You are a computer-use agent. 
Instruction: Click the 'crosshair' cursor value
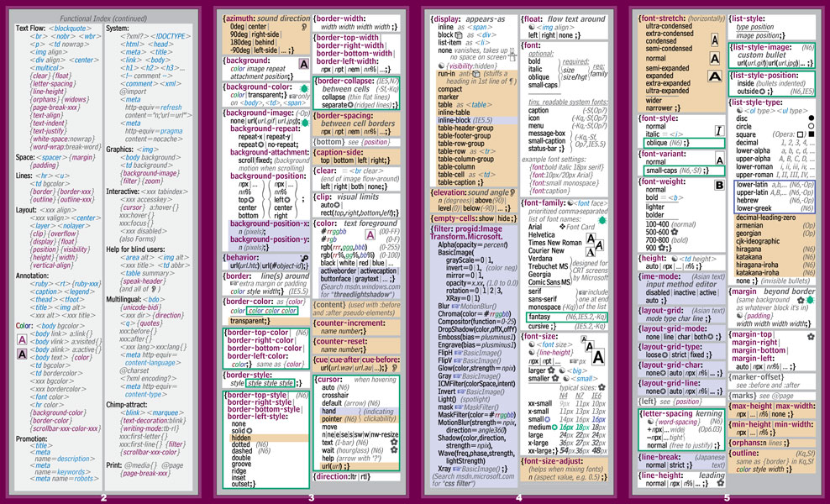point(335,395)
